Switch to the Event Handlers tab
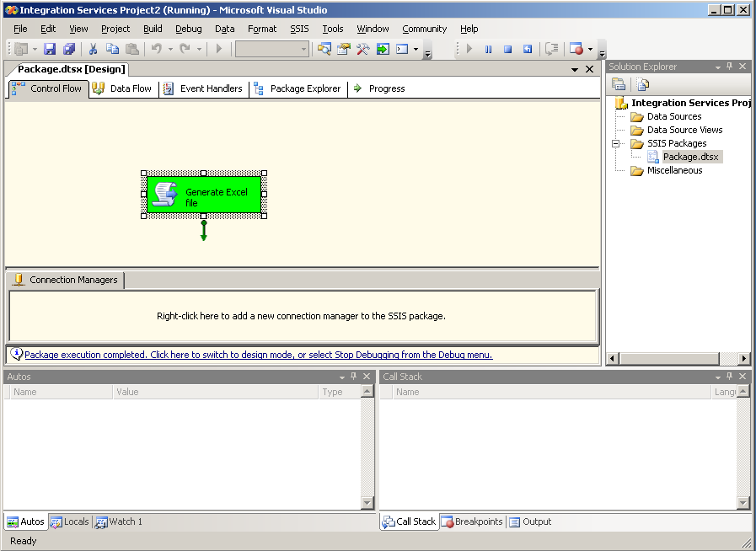Image resolution: width=756 pixels, height=551 pixels. [x=203, y=88]
